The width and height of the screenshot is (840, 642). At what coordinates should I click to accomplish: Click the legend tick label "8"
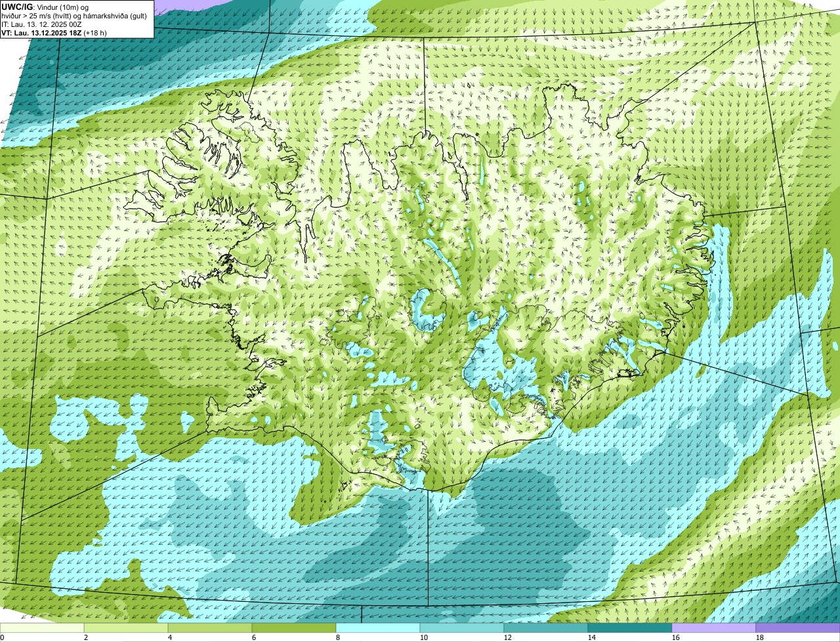tap(338, 637)
